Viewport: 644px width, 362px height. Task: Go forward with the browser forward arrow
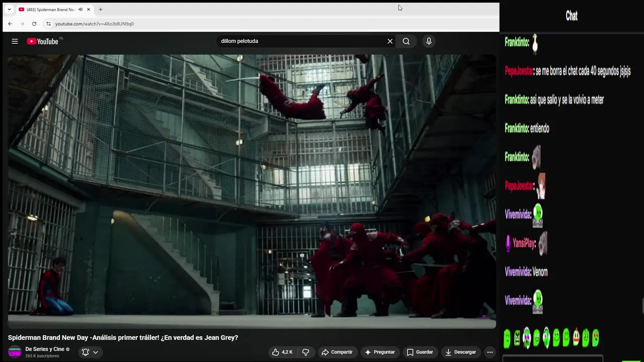[22, 24]
